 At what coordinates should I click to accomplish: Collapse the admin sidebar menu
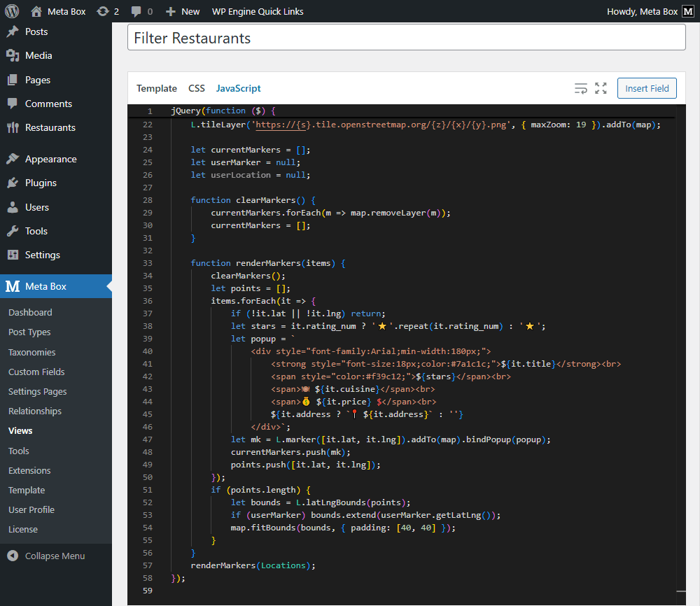pos(56,556)
